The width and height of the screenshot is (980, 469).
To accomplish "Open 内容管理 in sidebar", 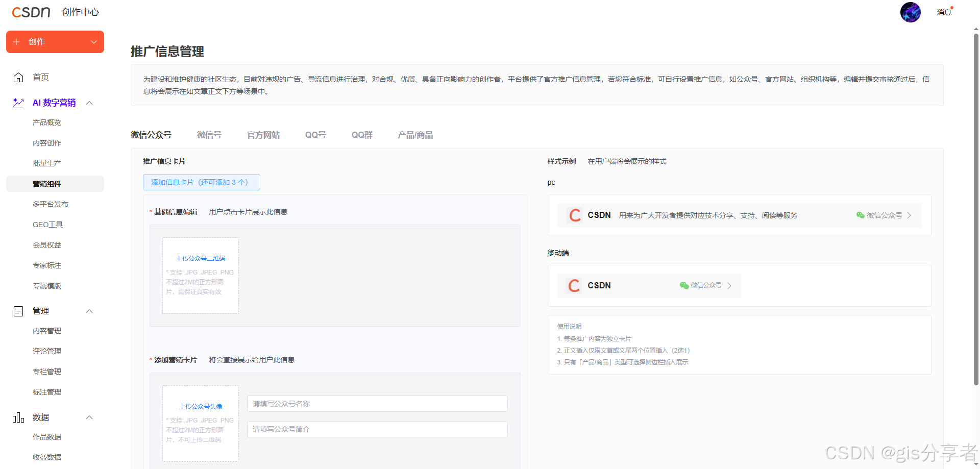I will pyautogui.click(x=47, y=331).
